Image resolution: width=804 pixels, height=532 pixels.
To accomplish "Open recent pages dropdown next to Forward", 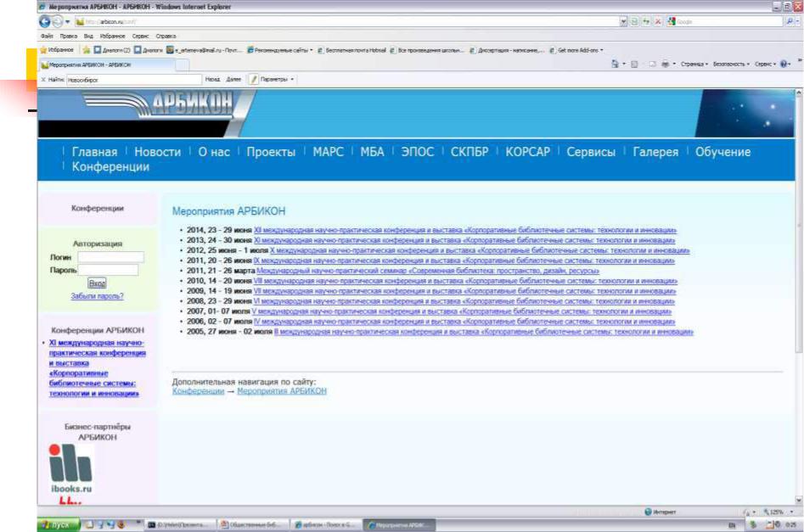I will [x=68, y=21].
